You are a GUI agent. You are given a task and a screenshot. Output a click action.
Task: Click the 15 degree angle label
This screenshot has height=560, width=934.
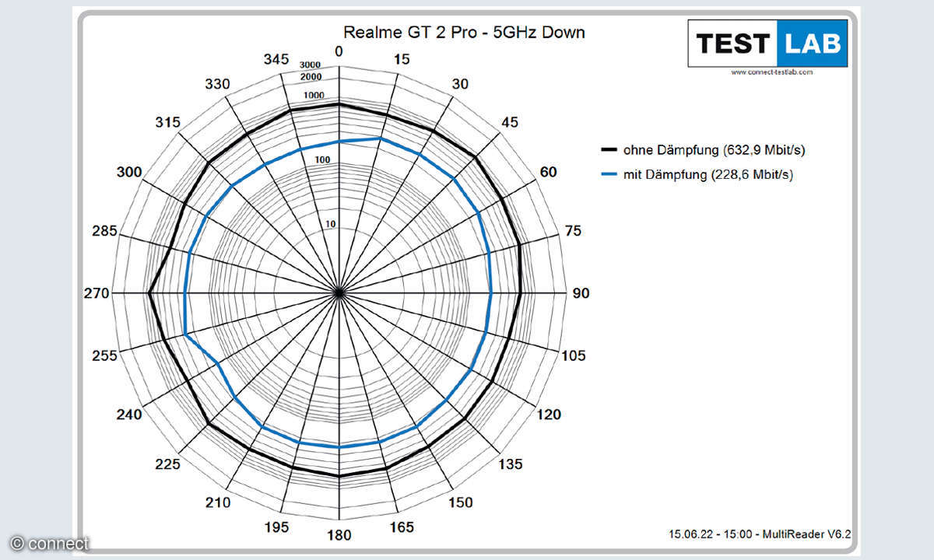pyautogui.click(x=402, y=59)
